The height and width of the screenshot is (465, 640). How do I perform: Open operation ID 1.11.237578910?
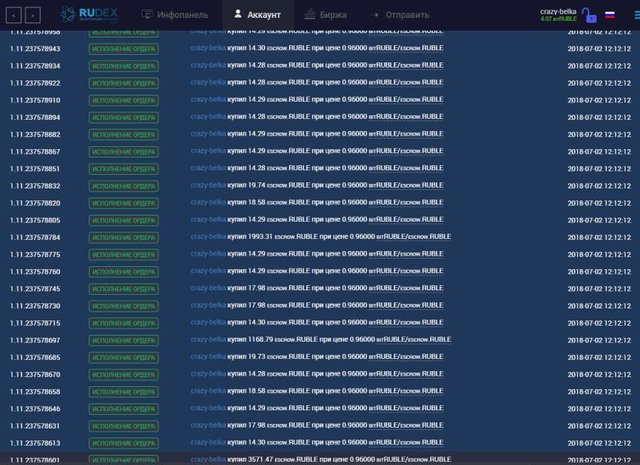pos(35,100)
